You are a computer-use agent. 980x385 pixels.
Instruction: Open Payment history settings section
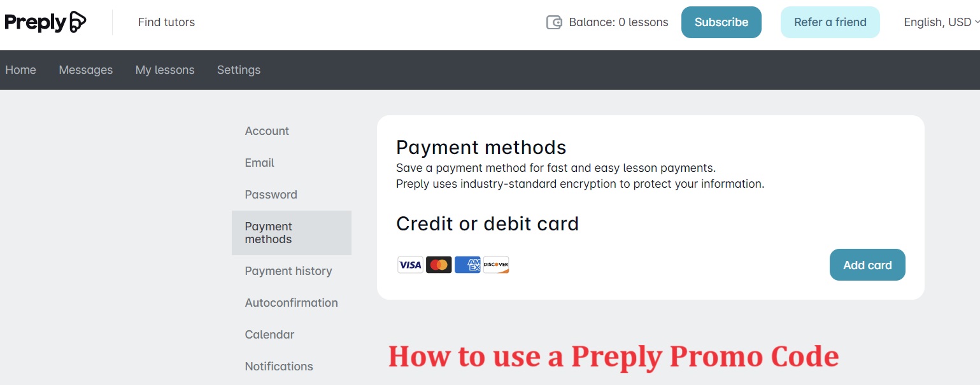click(288, 271)
